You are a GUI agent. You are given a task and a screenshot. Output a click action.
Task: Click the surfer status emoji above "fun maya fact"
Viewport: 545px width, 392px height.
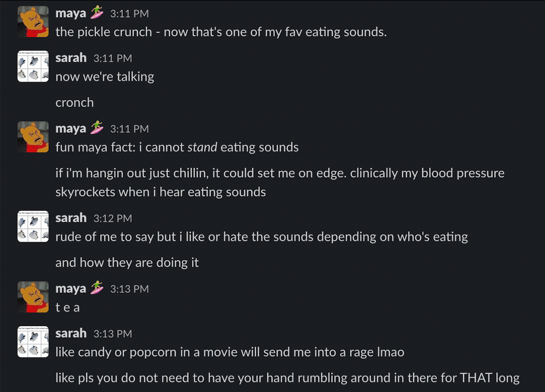(x=97, y=129)
